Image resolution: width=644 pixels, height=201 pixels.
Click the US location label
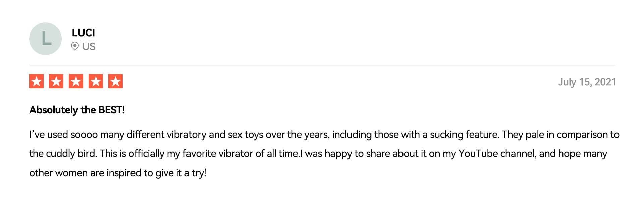(89, 46)
